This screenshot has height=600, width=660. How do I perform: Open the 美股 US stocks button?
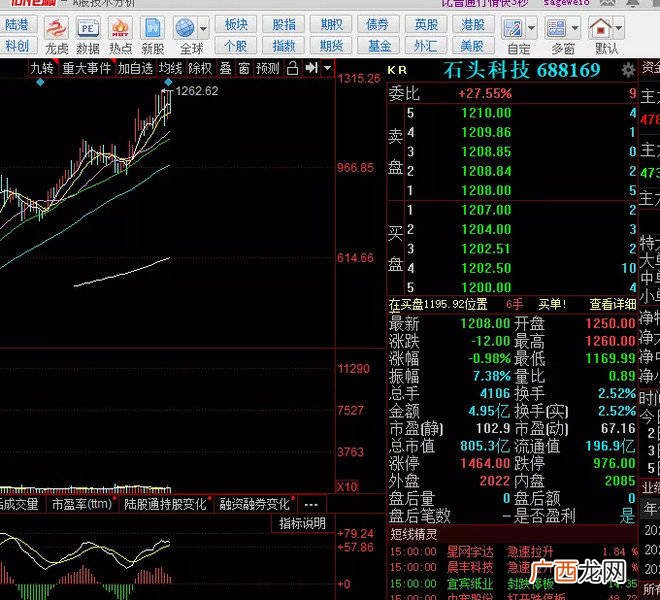(x=473, y=45)
